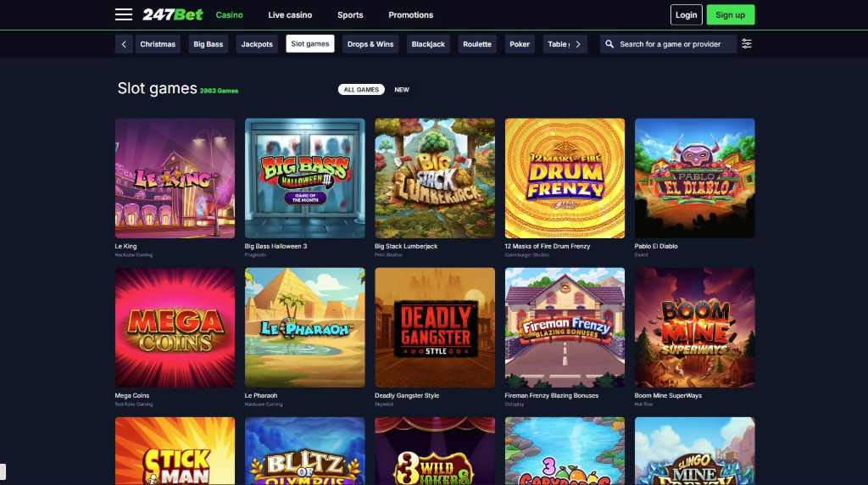Click the 'Pablo El Diablo' title text
The width and height of the screenshot is (868, 485).
[x=656, y=247]
